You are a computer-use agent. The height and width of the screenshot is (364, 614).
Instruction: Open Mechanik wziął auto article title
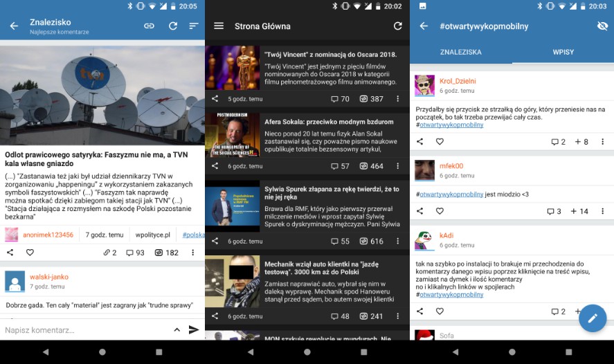(x=321, y=268)
